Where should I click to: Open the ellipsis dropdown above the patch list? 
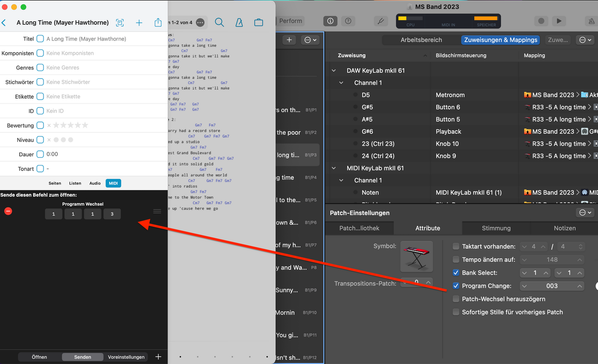310,40
